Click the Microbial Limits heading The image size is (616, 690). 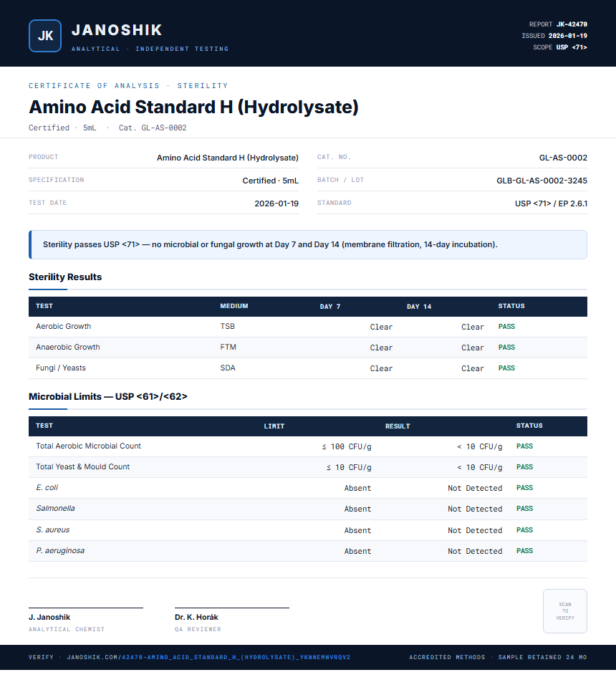[107, 396]
